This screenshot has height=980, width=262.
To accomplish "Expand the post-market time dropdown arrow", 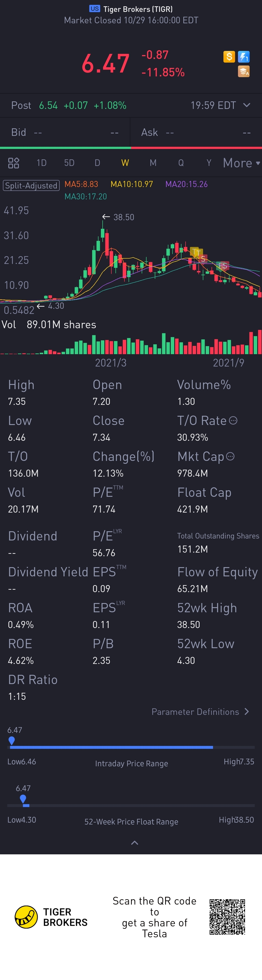I will pos(246,105).
